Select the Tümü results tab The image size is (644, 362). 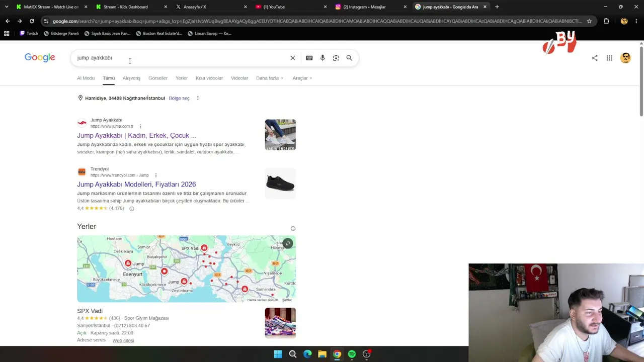(109, 78)
